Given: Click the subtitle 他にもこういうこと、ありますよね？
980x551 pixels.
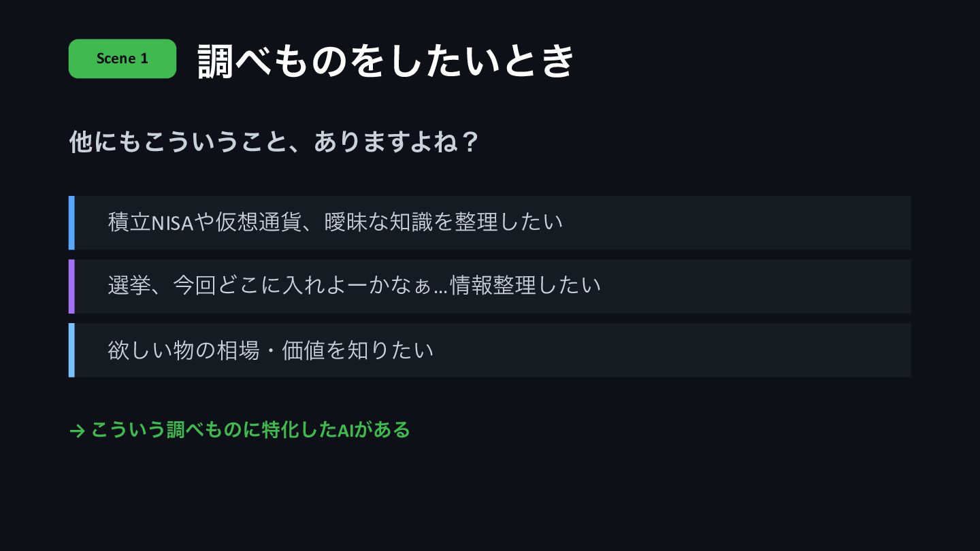Looking at the screenshot, I should 275,142.
